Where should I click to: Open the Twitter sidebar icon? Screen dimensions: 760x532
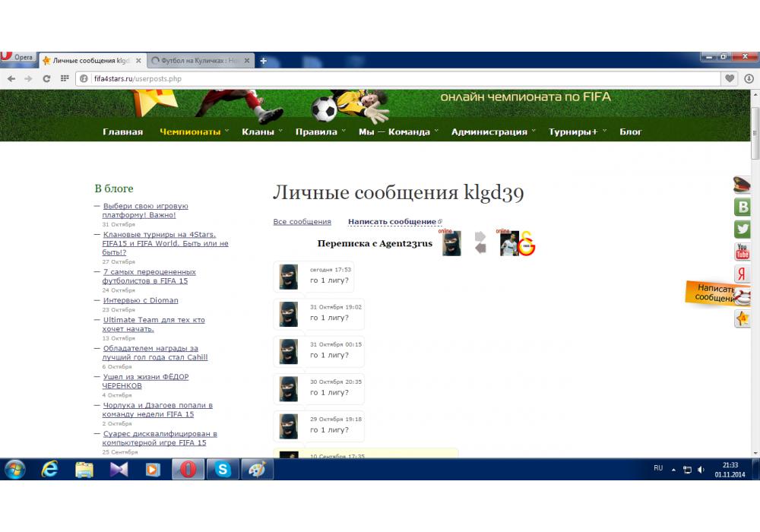click(x=742, y=229)
